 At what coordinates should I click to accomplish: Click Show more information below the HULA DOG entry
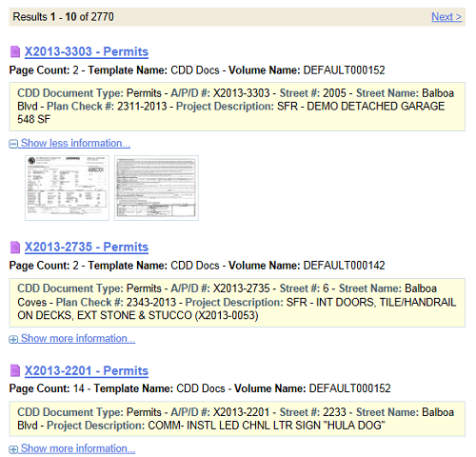point(78,448)
